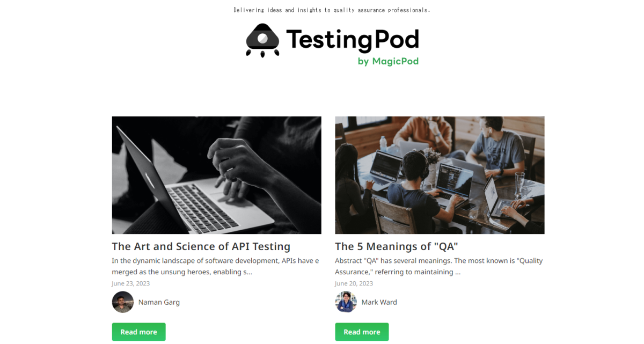The image size is (644, 344).
Task: Open Mark Ward's round avatar photo
Action: click(x=346, y=302)
